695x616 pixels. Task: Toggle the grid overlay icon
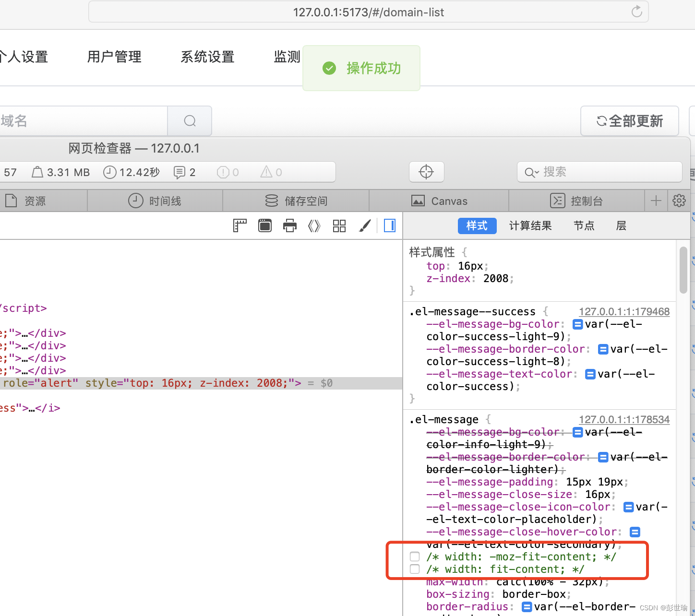[339, 225]
